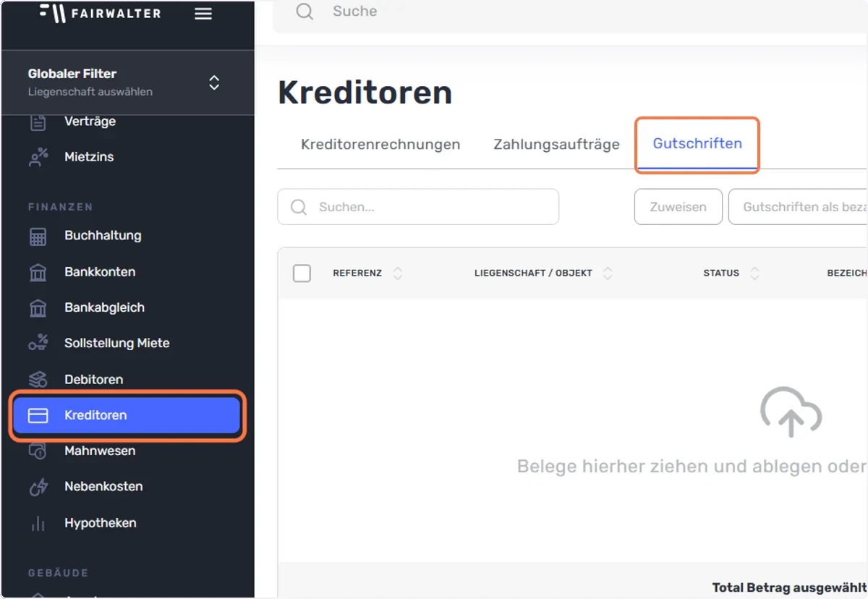
Task: Click the Buchhaltung calculator icon
Action: pyautogui.click(x=38, y=237)
